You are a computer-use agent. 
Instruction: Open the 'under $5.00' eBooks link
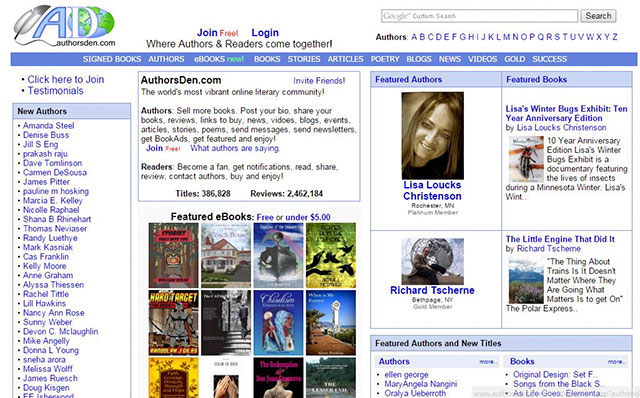(308, 217)
